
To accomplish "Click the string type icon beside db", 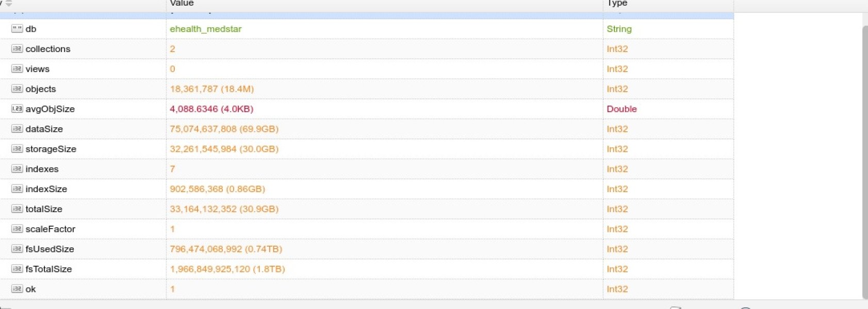I will [x=17, y=29].
